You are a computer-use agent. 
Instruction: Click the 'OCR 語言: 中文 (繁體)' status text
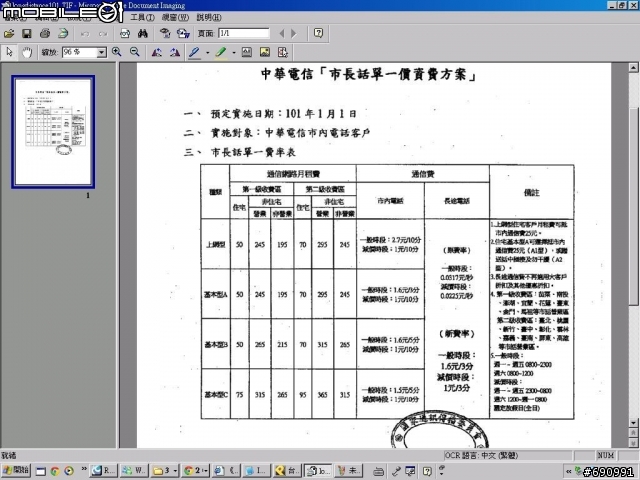(x=481, y=455)
